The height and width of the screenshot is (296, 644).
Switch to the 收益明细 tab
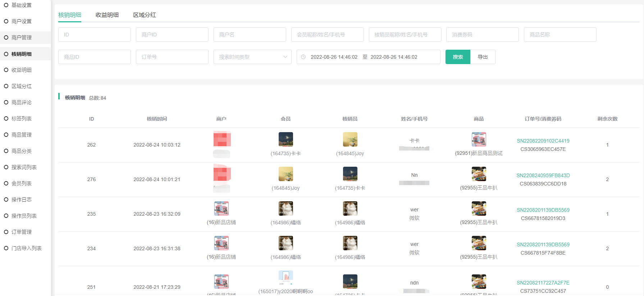click(x=107, y=15)
